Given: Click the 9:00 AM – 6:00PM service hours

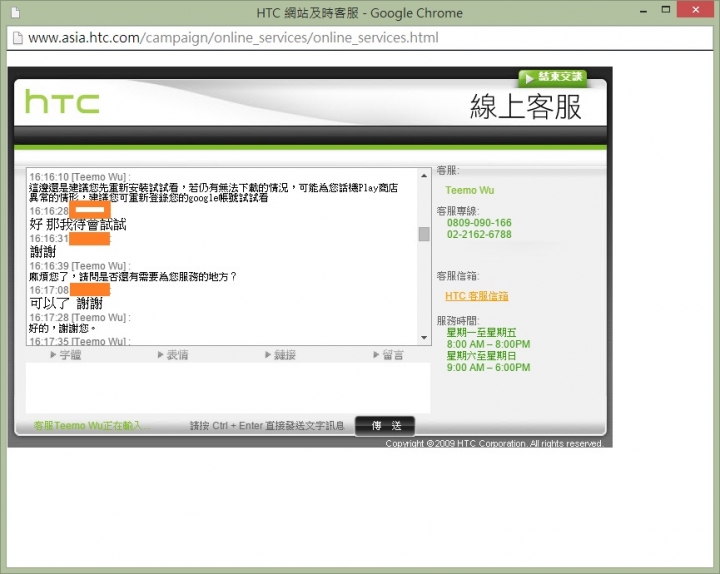Looking at the screenshot, I should (488, 367).
